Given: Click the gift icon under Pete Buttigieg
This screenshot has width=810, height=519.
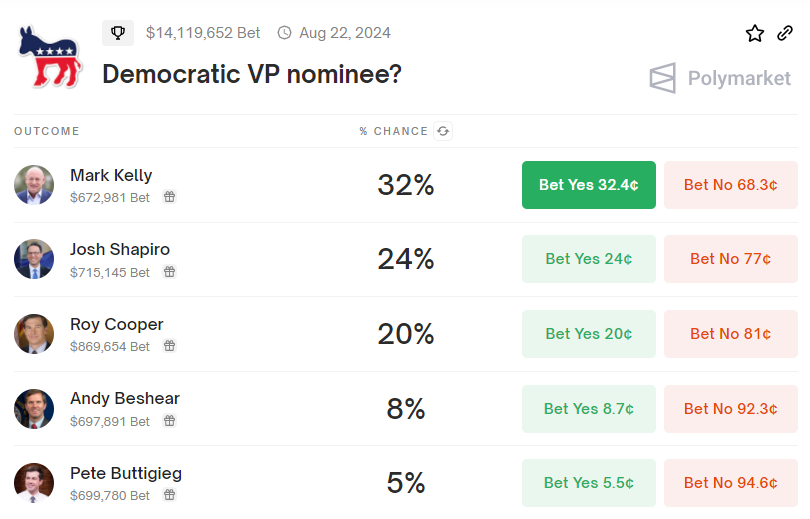Looking at the screenshot, I should (169, 495).
